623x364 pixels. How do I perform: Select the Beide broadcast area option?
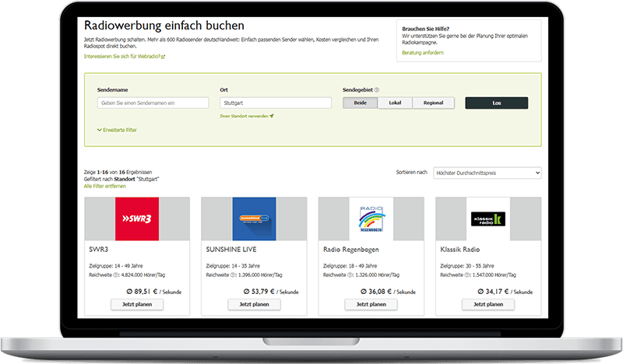click(361, 103)
